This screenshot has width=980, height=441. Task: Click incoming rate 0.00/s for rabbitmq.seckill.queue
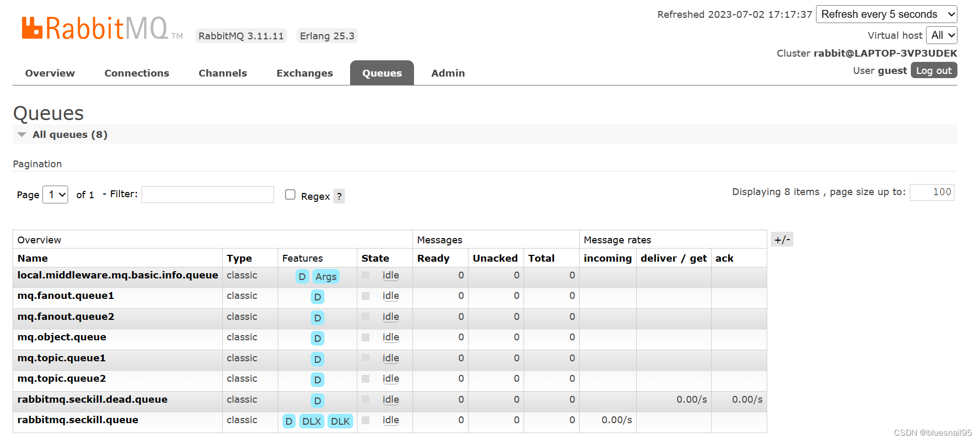pyautogui.click(x=617, y=420)
